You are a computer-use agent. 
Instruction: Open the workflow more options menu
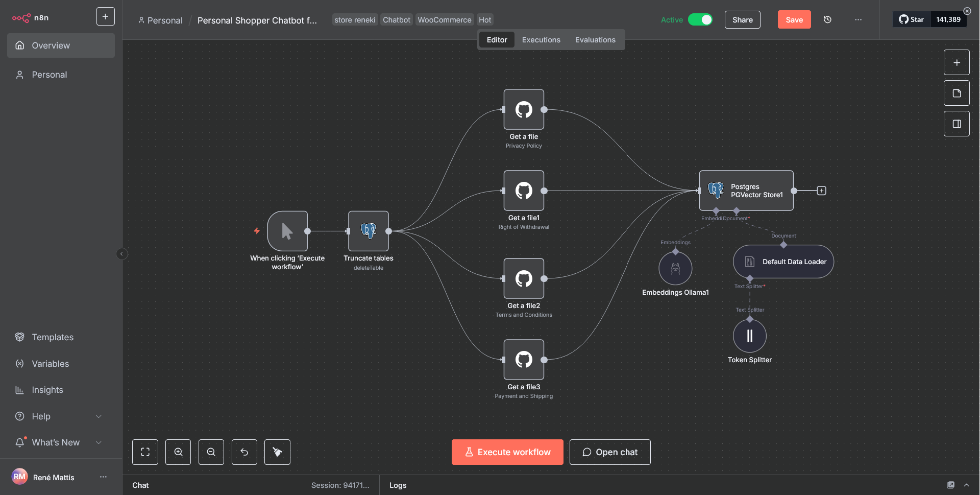(x=858, y=20)
